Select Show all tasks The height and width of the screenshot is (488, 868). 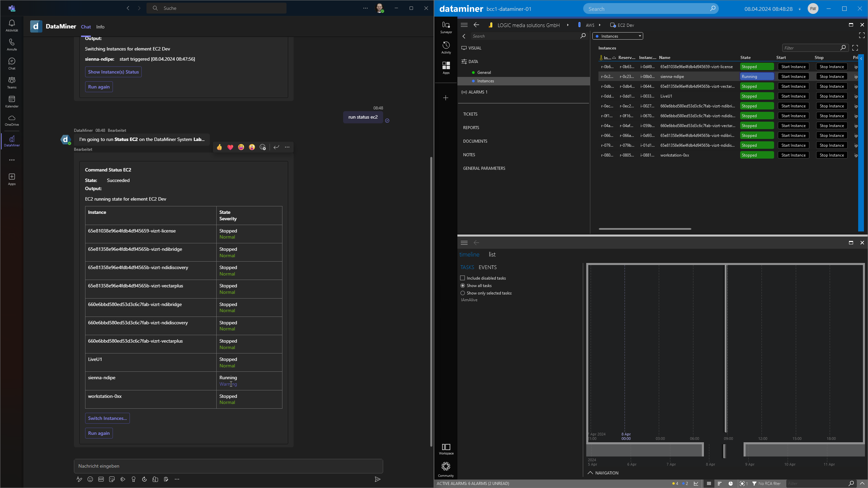click(x=462, y=286)
